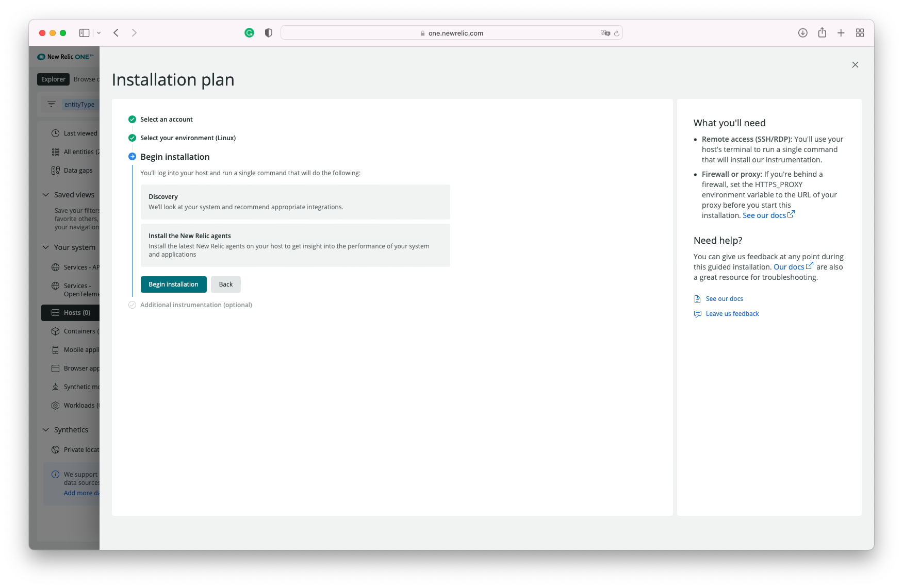Viewport: 903px width, 588px height.
Task: Click chat icon beside Leave us feedback
Action: (697, 314)
